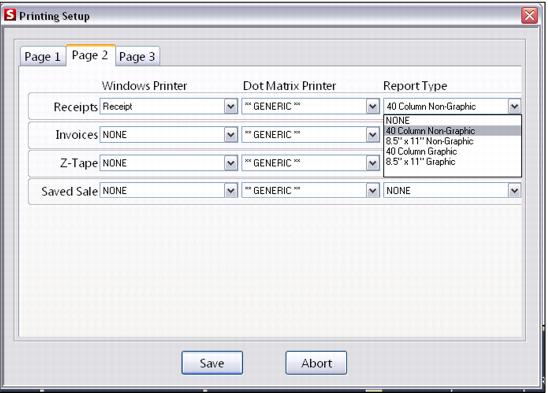Click the Report Type column header
The height and width of the screenshot is (393, 548).
tap(415, 86)
